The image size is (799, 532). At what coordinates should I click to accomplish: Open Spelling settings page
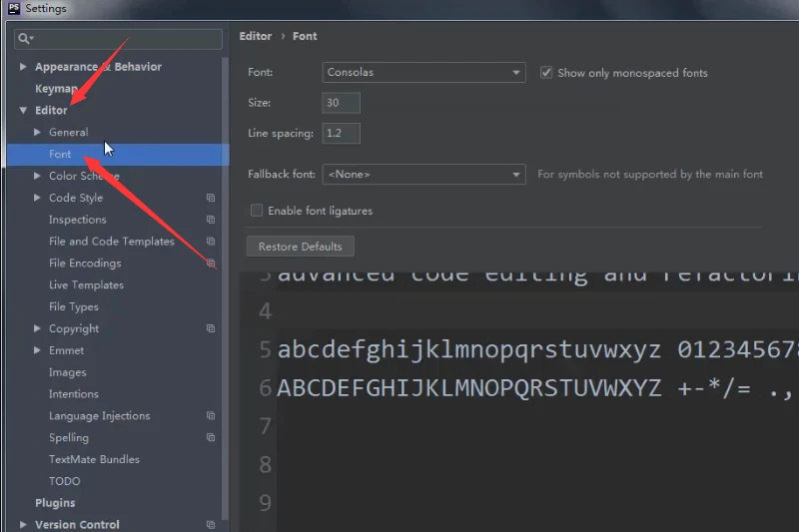(x=68, y=438)
